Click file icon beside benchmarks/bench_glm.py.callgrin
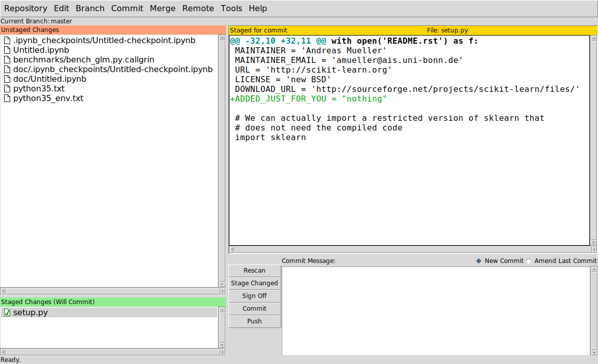 (7, 60)
